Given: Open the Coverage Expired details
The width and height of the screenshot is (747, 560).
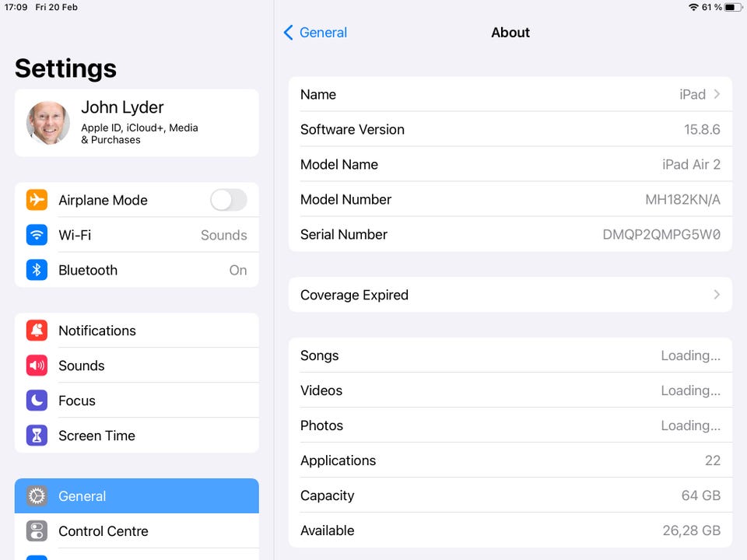Looking at the screenshot, I should 510,295.
